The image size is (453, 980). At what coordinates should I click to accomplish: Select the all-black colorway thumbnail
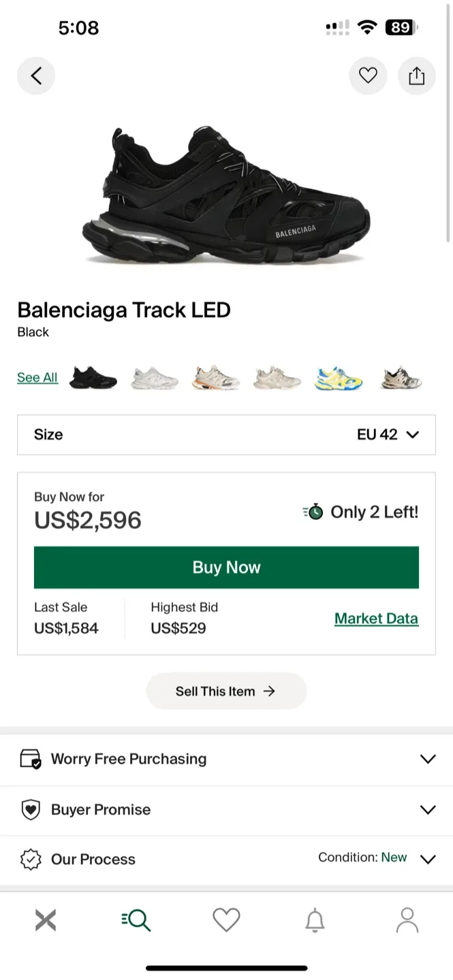pyautogui.click(x=93, y=377)
